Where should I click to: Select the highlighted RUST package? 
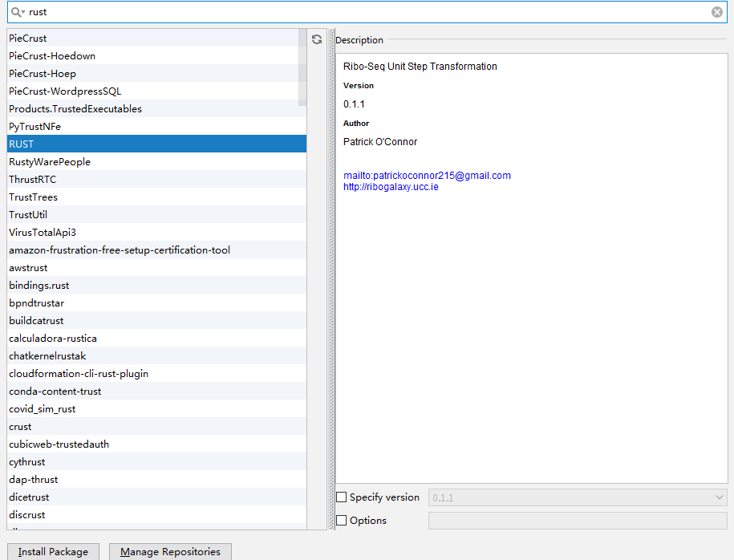(156, 144)
